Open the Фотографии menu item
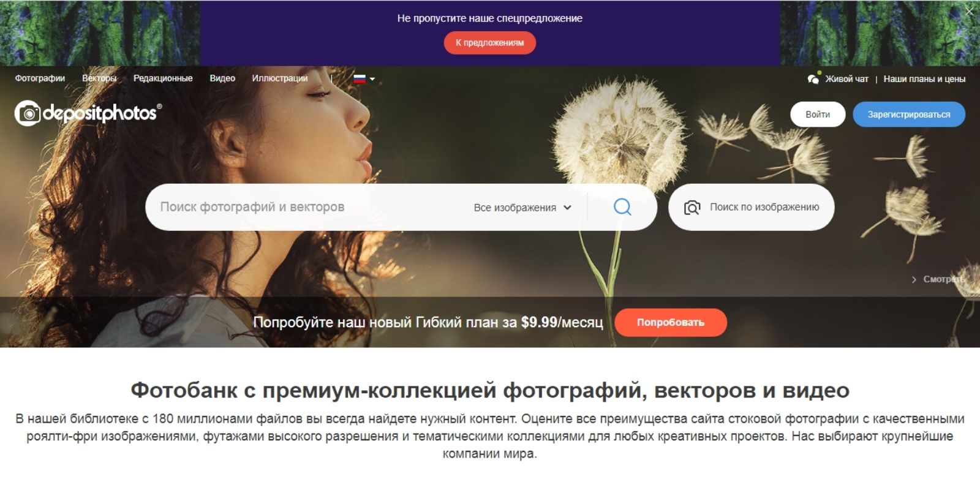The image size is (980, 490). point(40,78)
